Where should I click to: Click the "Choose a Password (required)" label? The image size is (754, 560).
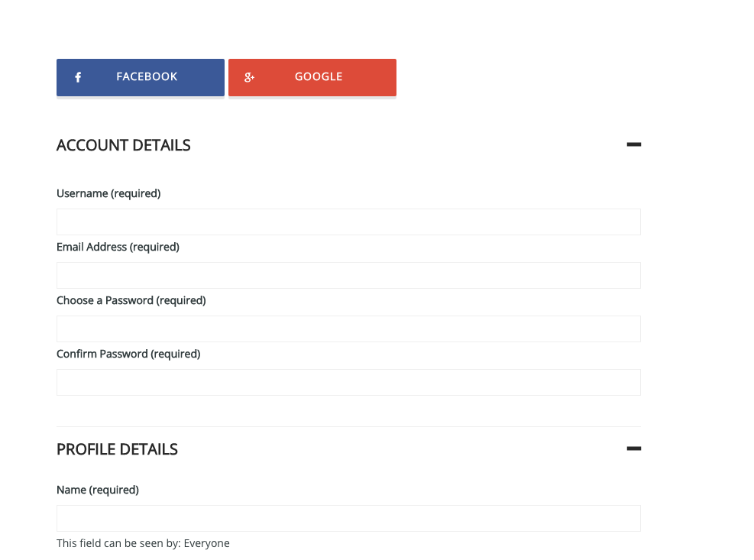pos(131,301)
